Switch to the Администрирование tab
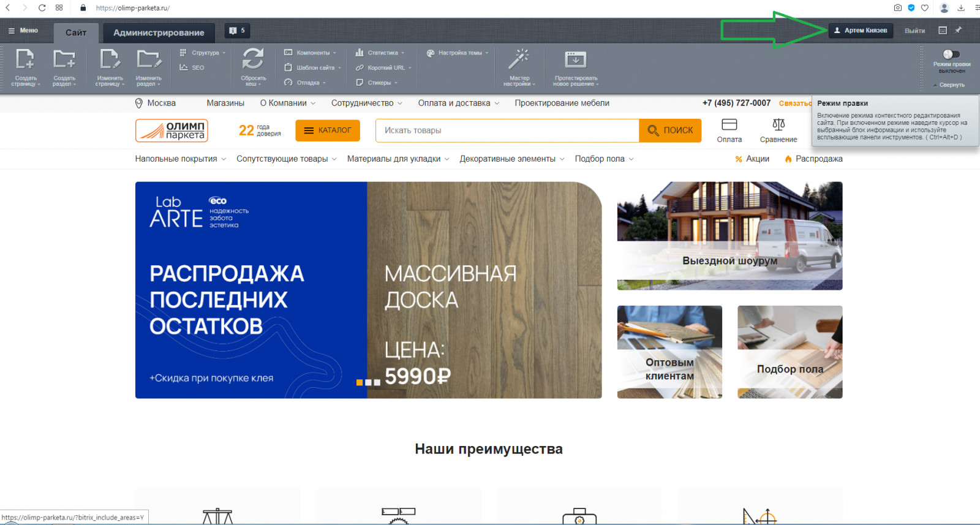The image size is (980, 525). coord(159,32)
